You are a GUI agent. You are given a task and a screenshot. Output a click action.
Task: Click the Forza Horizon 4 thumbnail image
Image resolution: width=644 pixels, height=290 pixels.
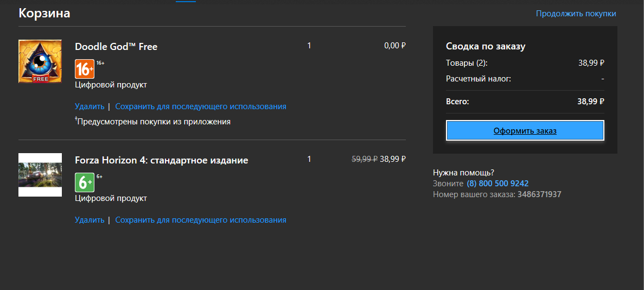click(x=40, y=175)
